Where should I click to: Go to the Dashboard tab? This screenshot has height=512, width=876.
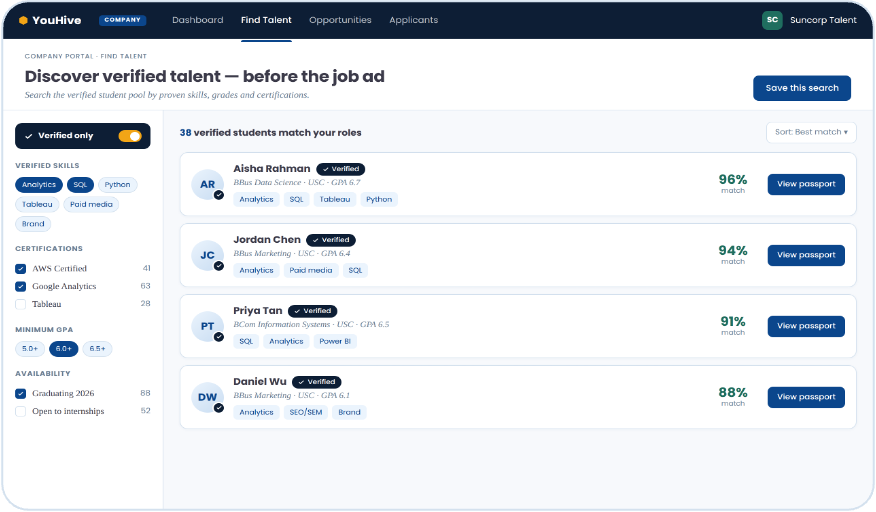pos(198,20)
